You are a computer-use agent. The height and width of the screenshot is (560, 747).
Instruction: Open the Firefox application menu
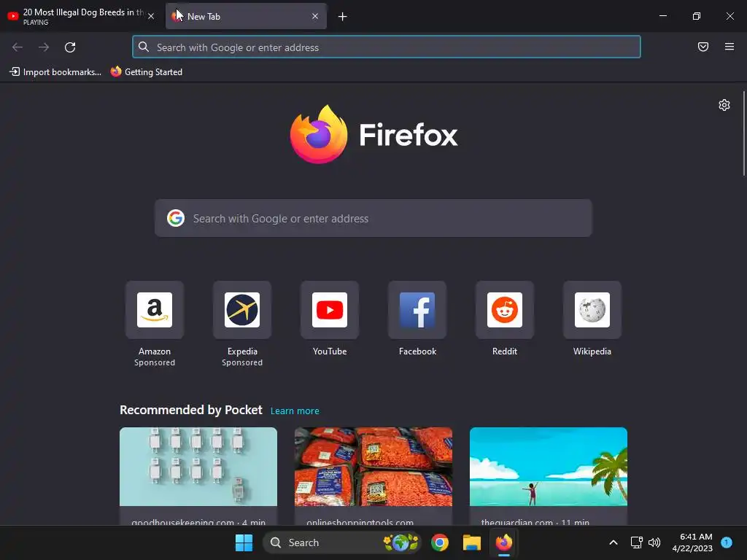point(729,47)
